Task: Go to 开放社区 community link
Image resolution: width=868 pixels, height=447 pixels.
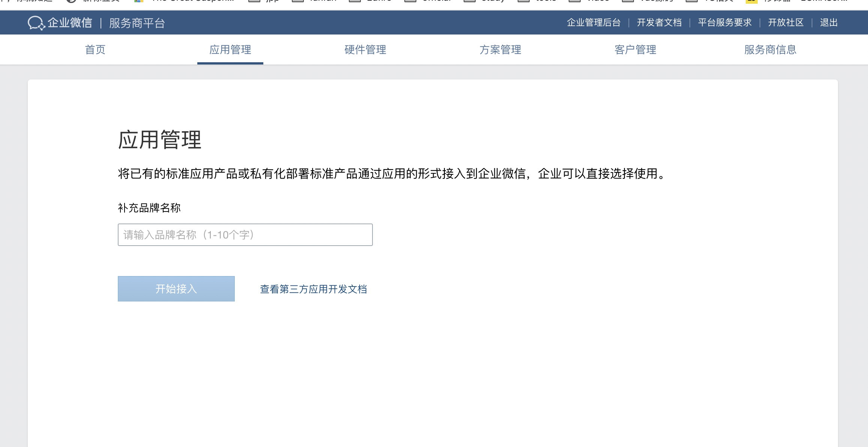Action: [785, 22]
